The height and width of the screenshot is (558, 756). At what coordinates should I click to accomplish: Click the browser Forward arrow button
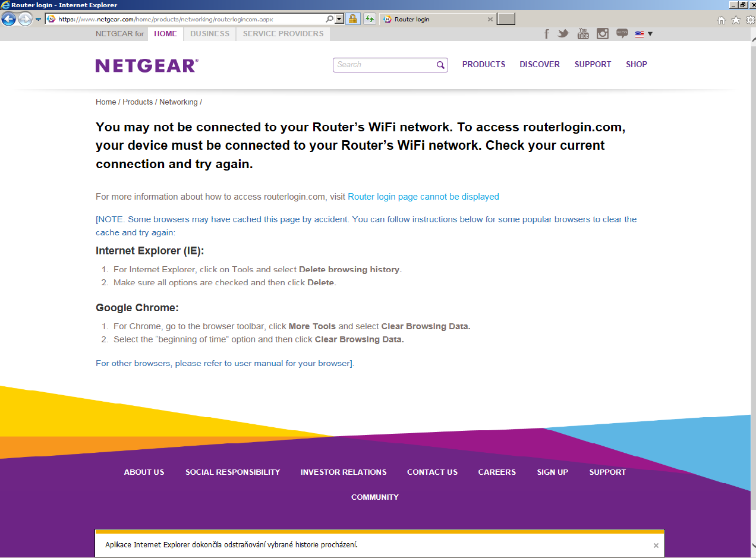pos(25,19)
